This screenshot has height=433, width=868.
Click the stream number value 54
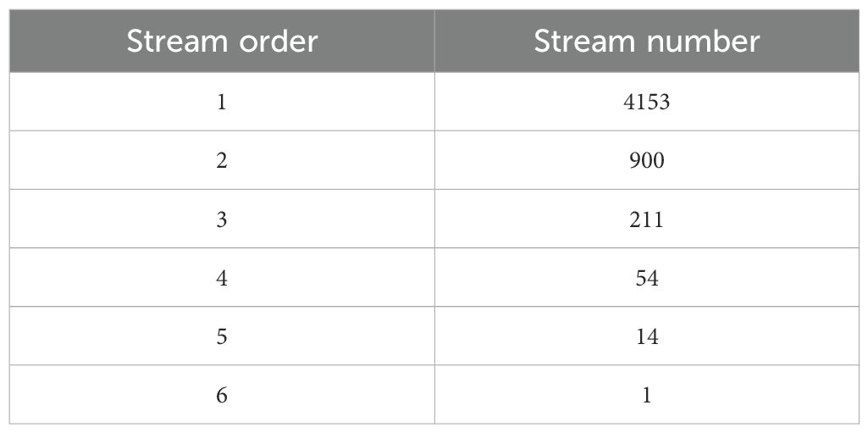(x=647, y=277)
